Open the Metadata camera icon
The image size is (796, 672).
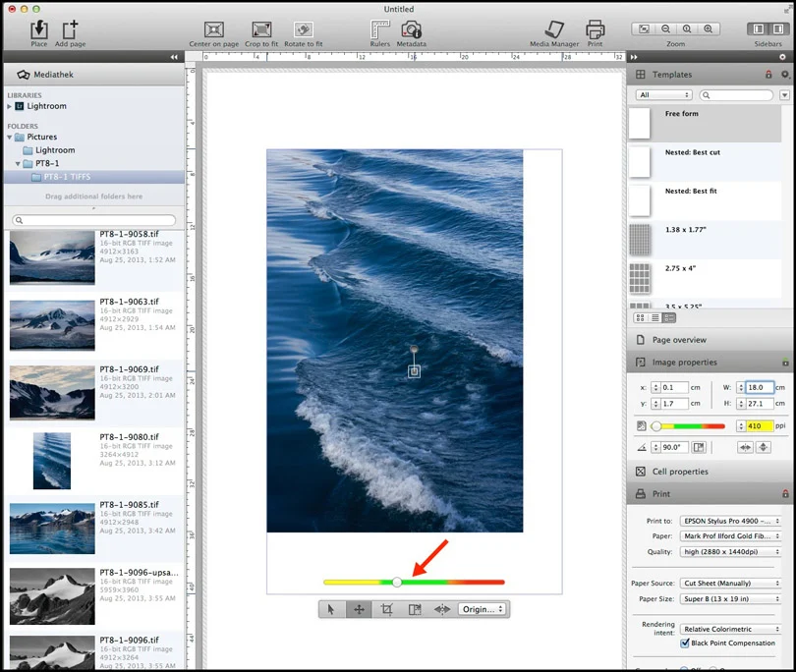click(412, 29)
